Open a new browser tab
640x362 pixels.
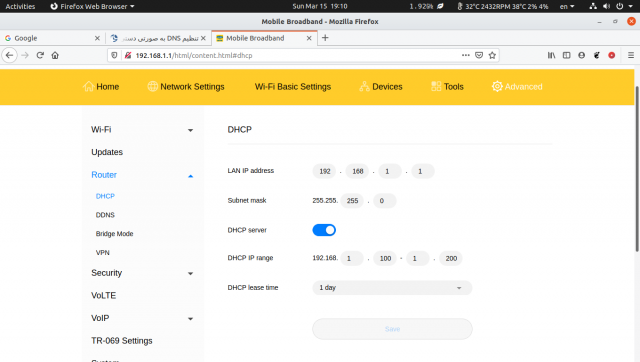[325, 38]
